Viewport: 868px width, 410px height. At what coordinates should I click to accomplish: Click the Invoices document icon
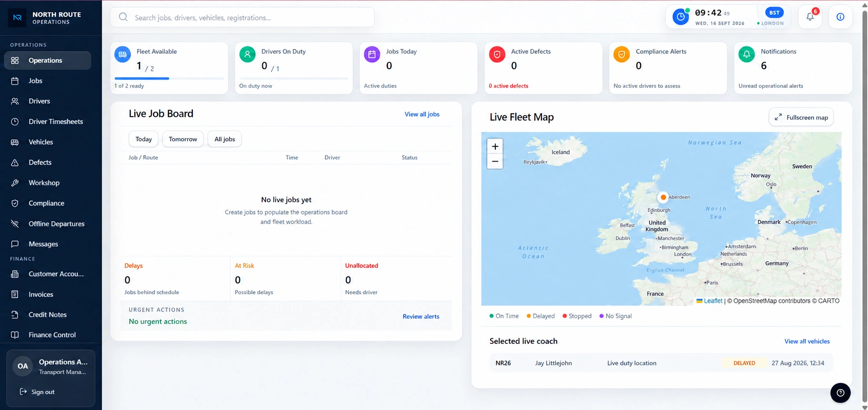click(x=15, y=294)
